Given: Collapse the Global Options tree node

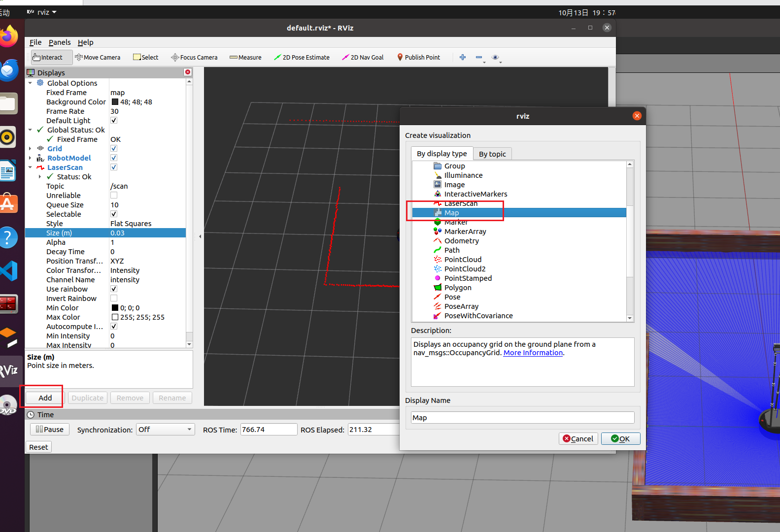Looking at the screenshot, I should [30, 83].
